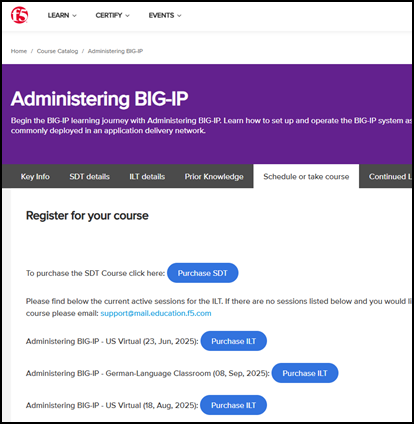This screenshot has width=414, height=424.
Task: Click the Administering BIG-IP page heading
Action: coord(99,99)
